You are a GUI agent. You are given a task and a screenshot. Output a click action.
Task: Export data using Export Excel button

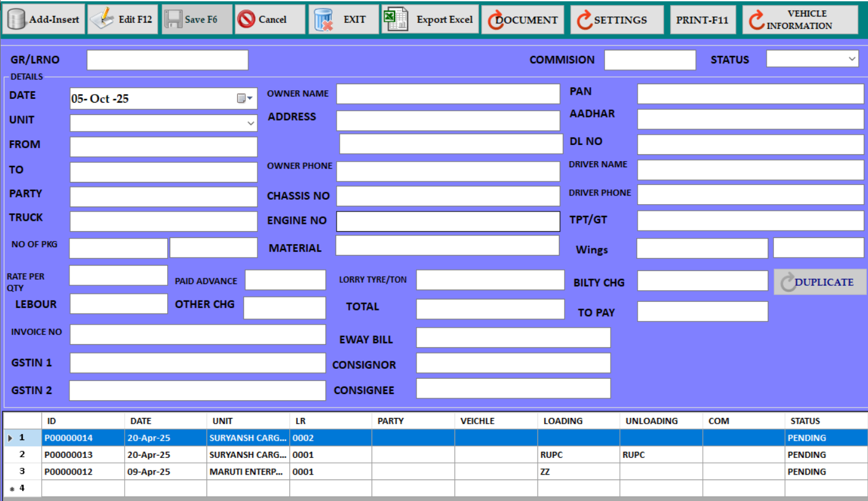pyautogui.click(x=429, y=20)
